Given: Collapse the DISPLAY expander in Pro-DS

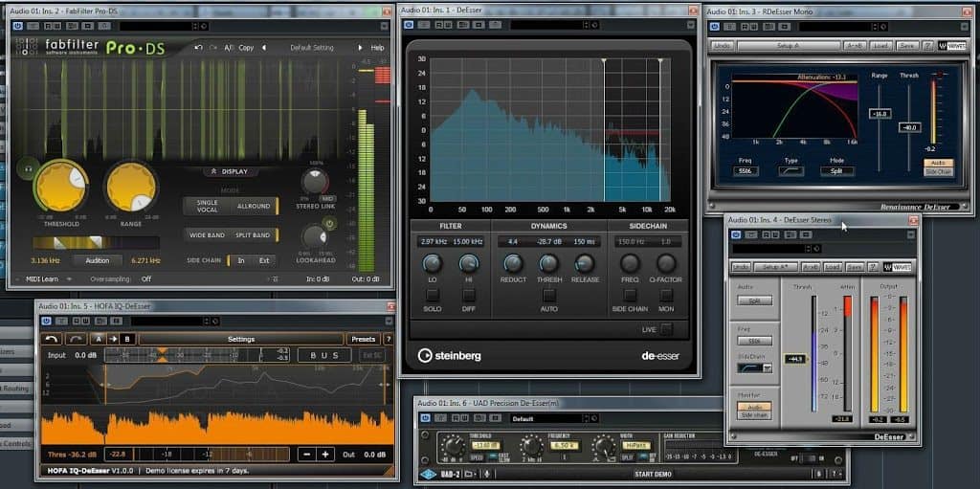Looking at the screenshot, I should (x=230, y=172).
